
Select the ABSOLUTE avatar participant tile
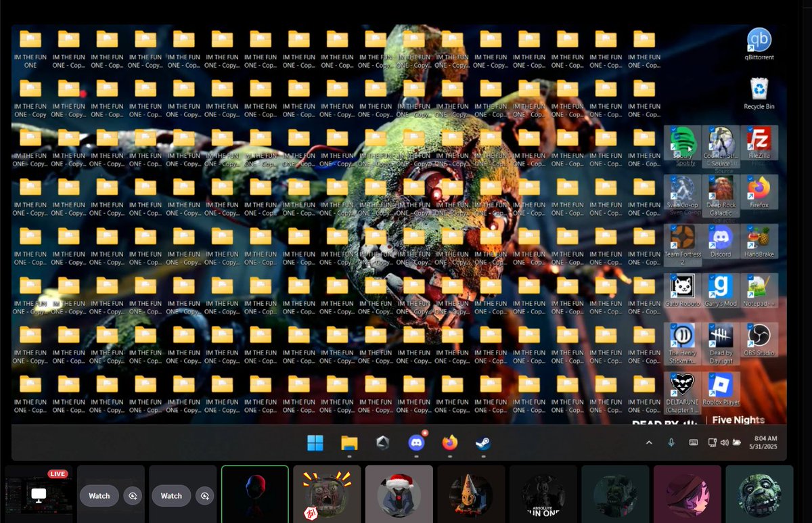point(543,494)
